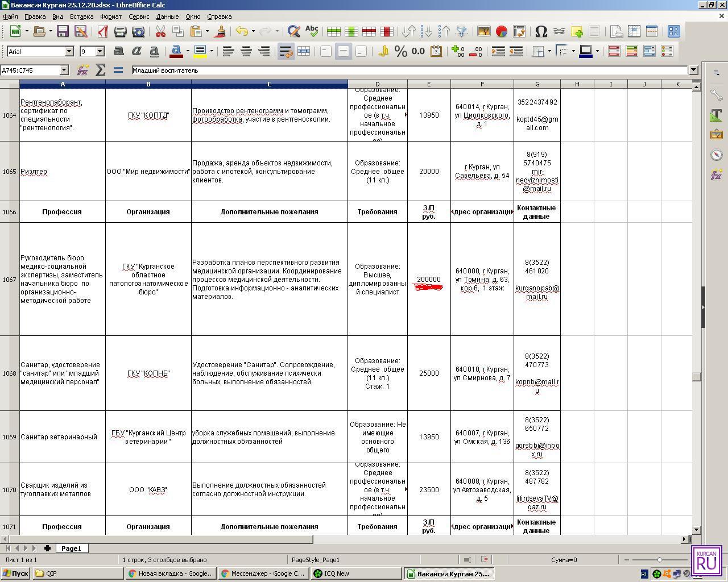Run spelling check (Abc icon)
The width and height of the screenshot is (728, 582).
(312, 31)
